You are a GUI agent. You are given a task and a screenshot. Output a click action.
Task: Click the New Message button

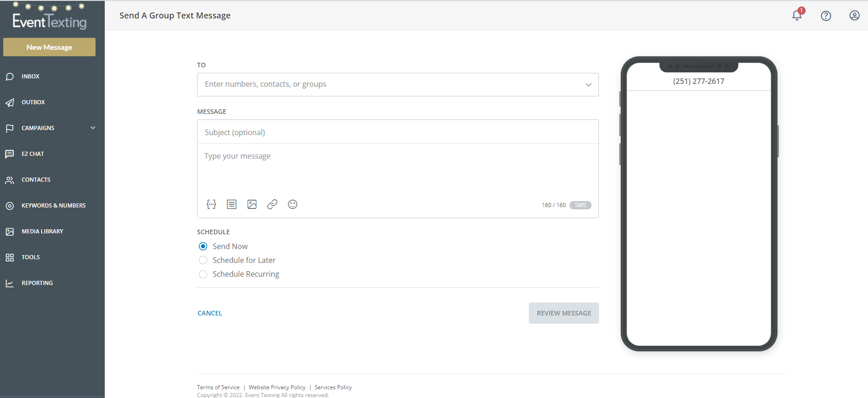click(49, 47)
